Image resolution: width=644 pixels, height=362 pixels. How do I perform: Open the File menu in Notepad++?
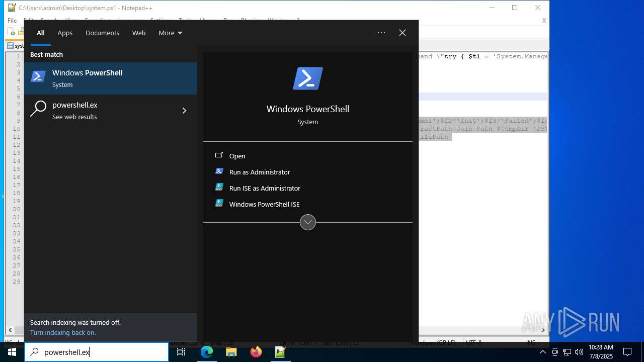12,21
